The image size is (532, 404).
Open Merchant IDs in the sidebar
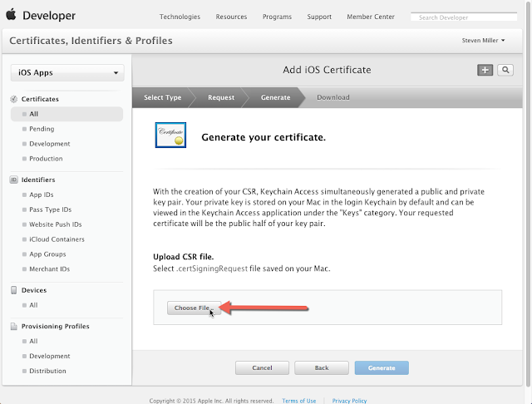point(49,269)
